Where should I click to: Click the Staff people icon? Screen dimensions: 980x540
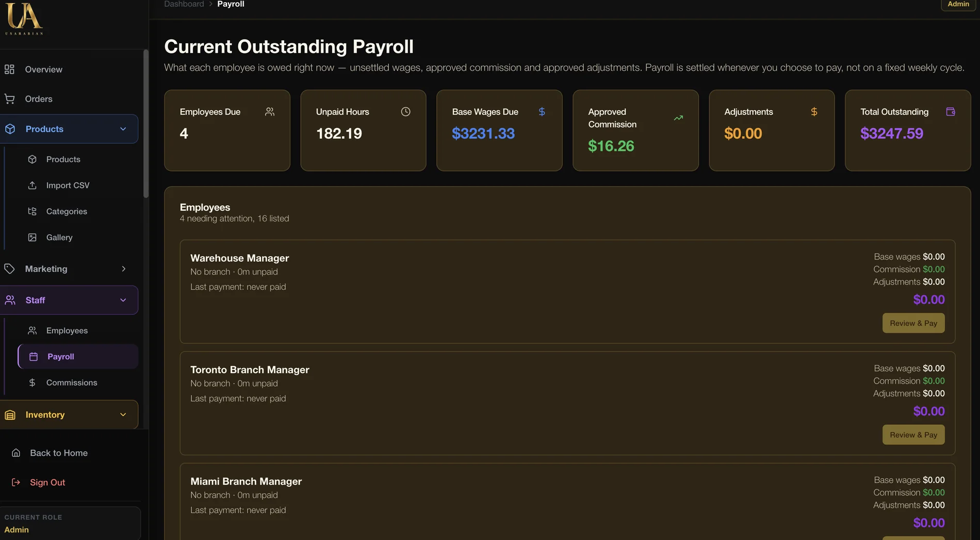[10, 300]
